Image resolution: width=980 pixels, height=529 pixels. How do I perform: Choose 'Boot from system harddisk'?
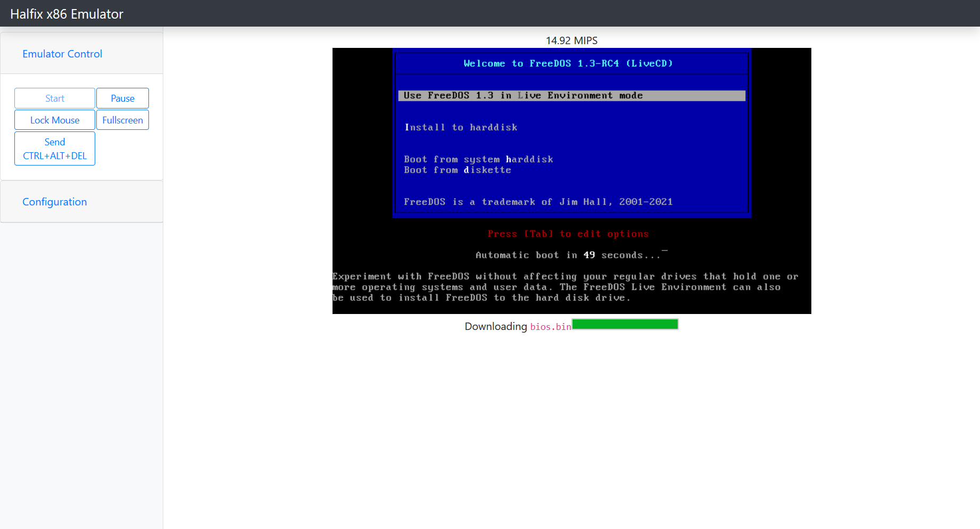[478, 160]
